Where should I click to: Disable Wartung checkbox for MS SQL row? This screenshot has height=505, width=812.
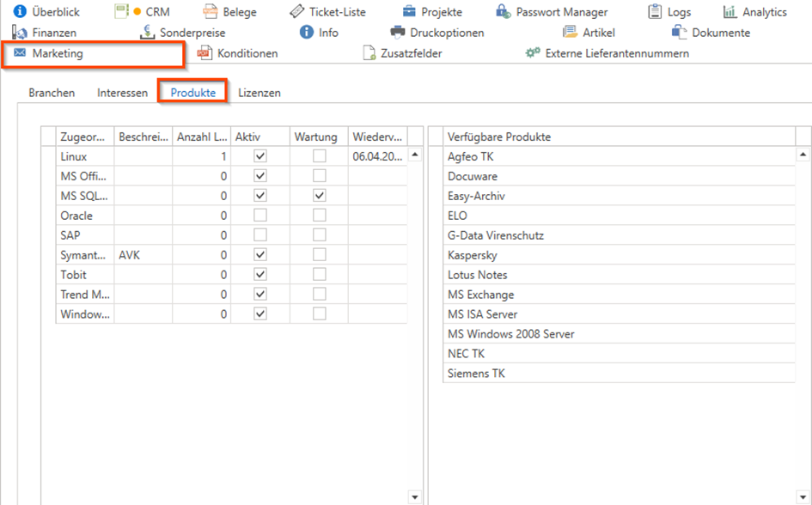coord(320,196)
